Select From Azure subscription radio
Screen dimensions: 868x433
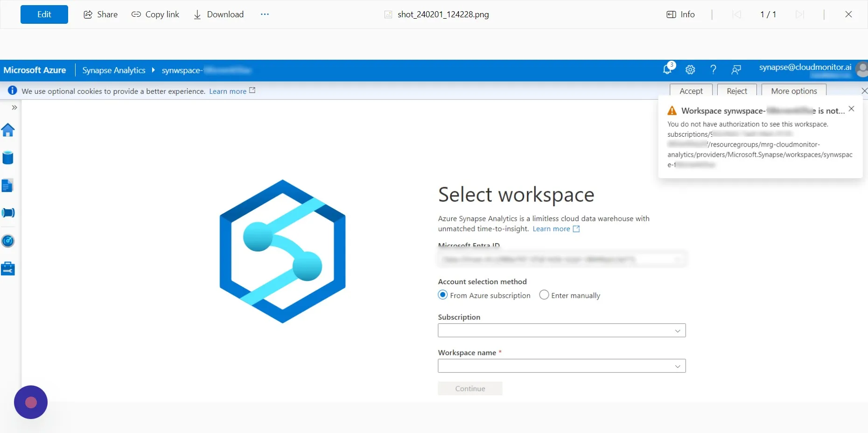click(442, 295)
